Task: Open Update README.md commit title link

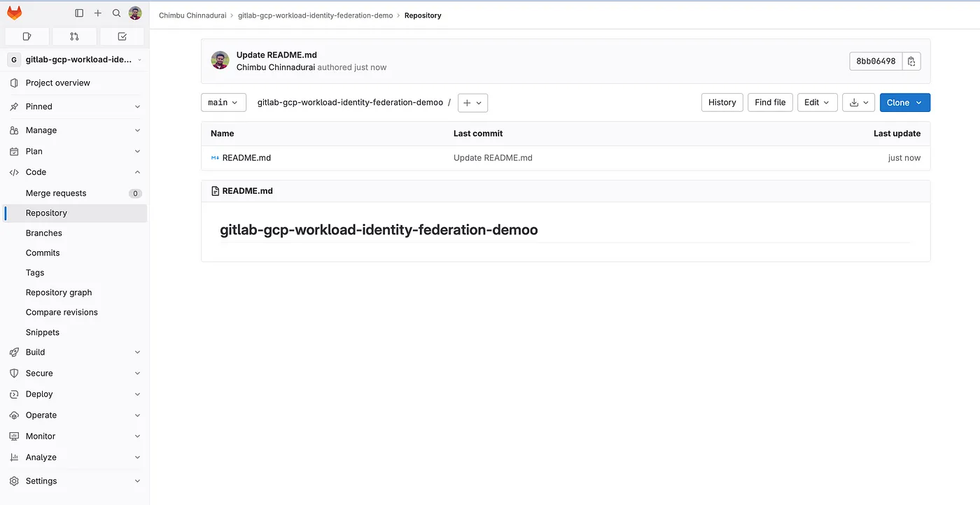Action: 276,55
